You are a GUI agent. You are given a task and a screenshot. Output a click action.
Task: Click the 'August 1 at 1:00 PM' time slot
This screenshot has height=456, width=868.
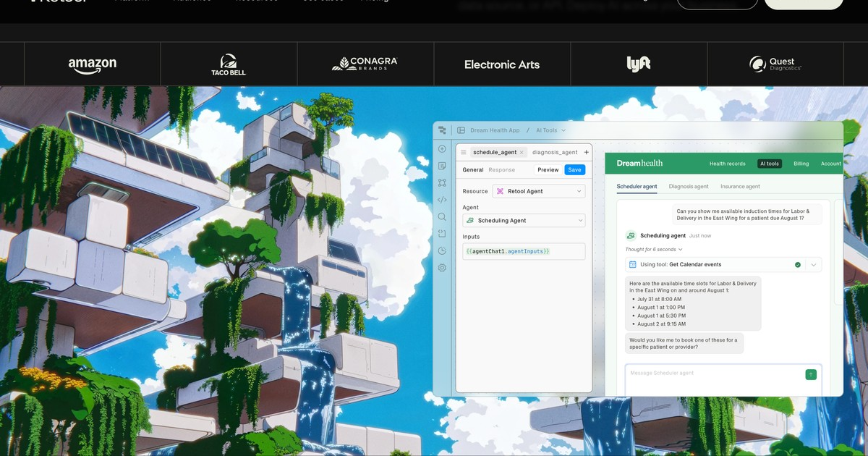point(661,308)
